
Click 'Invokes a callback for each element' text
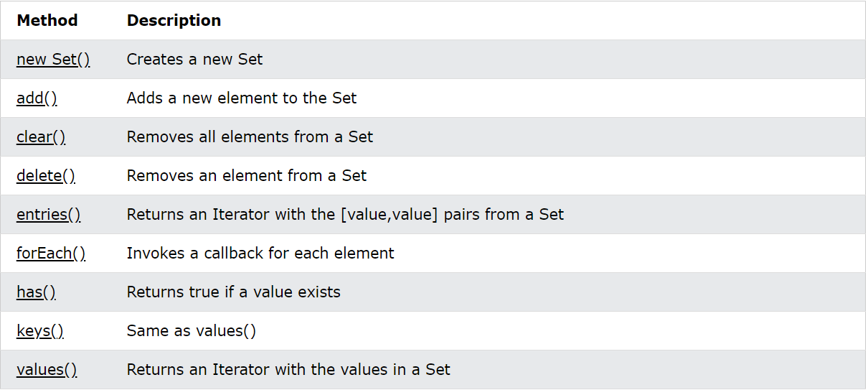[260, 254]
